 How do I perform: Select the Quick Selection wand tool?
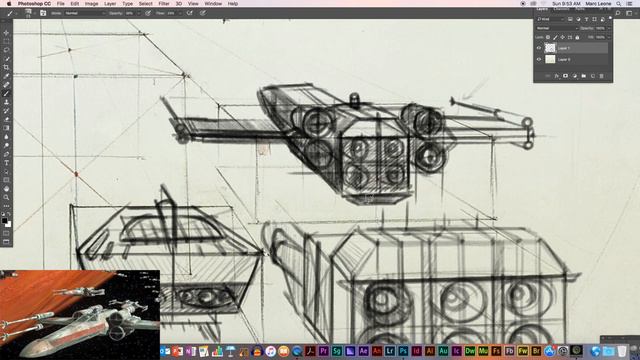tap(6, 59)
